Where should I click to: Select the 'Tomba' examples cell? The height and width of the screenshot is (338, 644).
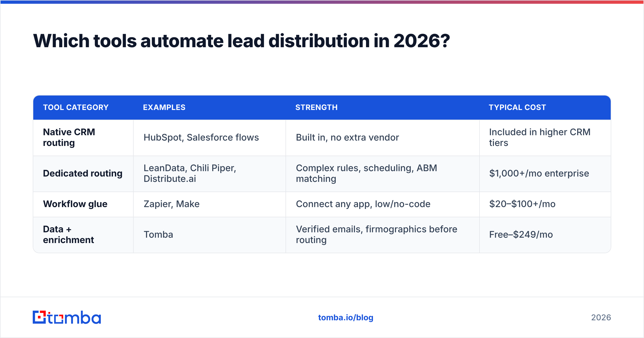coord(210,235)
